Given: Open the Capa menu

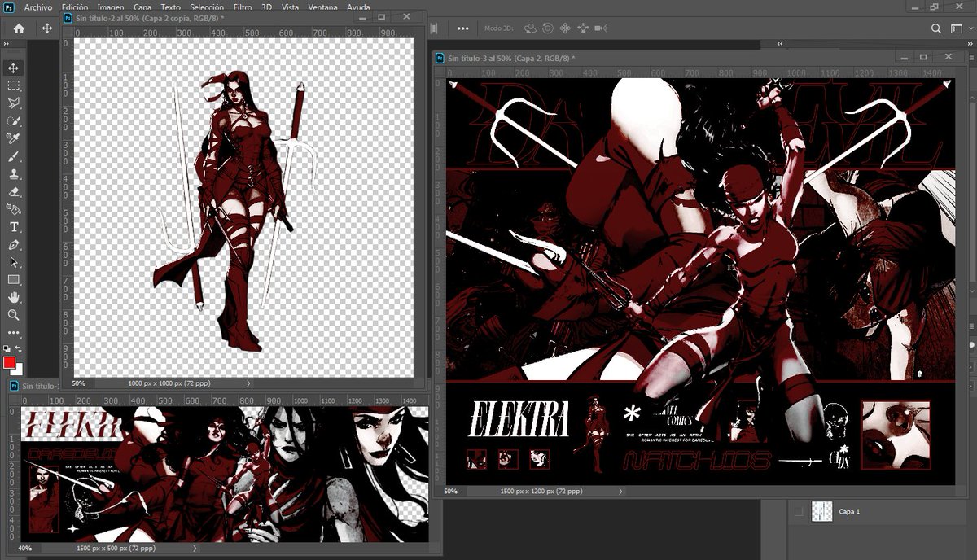Looking at the screenshot, I should [142, 7].
